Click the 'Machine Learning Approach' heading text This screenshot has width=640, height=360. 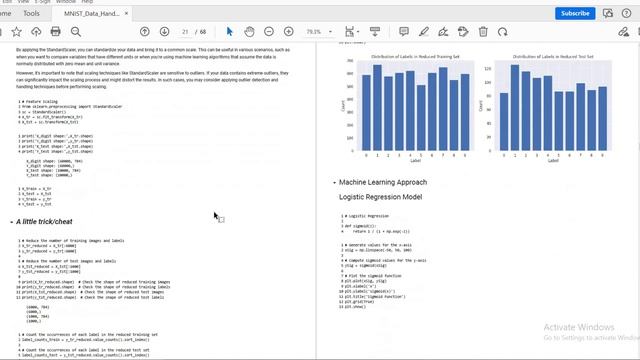click(383, 182)
